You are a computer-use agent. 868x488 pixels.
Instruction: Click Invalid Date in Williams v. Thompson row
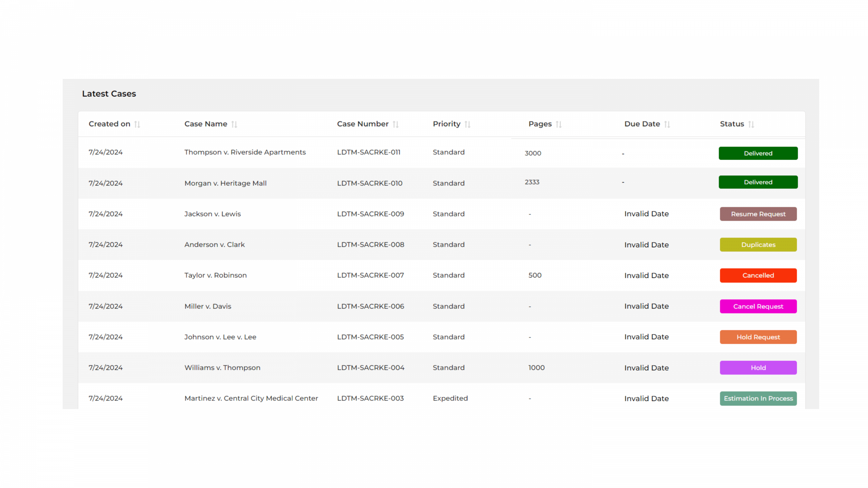(x=646, y=368)
